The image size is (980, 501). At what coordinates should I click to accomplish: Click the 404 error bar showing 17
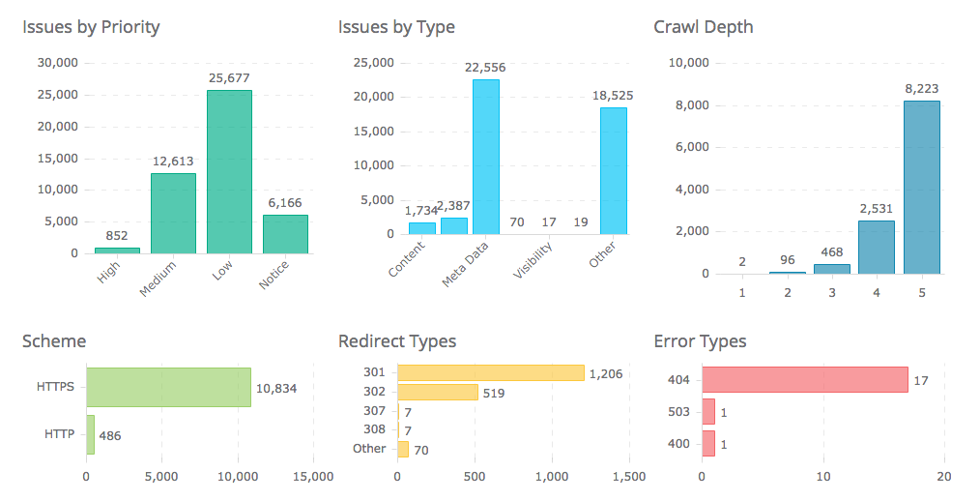(x=804, y=380)
